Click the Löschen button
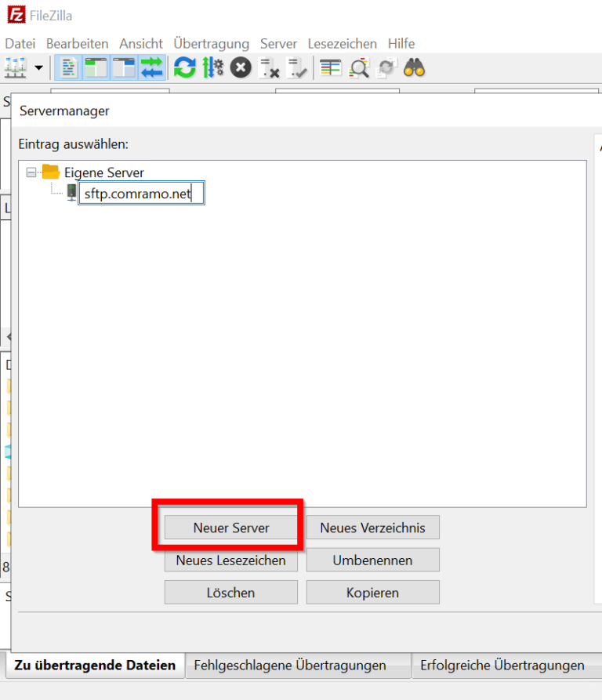602x700 pixels. pos(231,593)
